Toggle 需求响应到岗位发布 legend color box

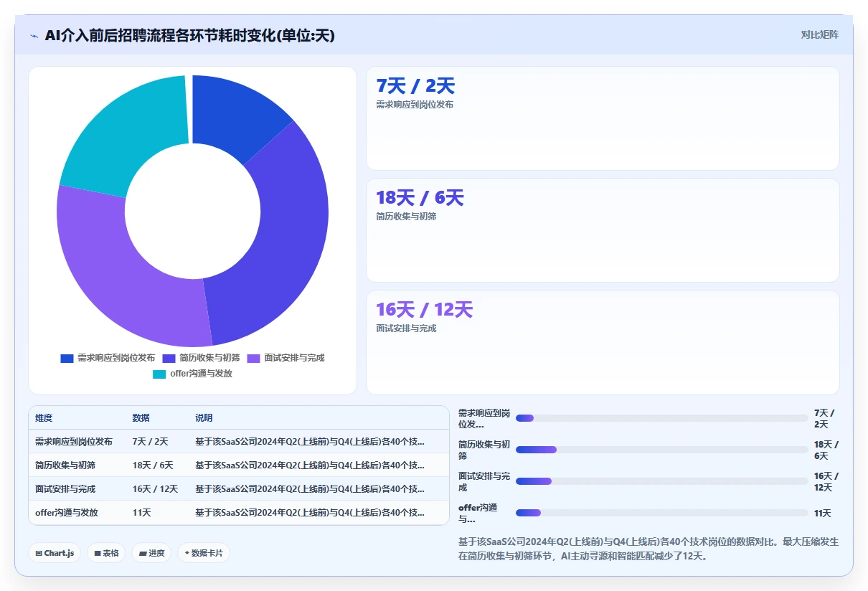[x=67, y=358]
